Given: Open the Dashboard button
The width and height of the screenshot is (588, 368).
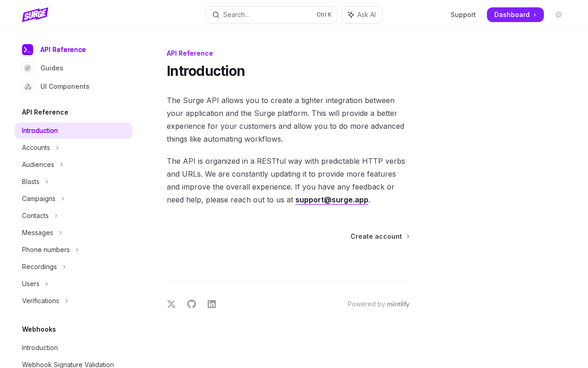Looking at the screenshot, I should (515, 15).
